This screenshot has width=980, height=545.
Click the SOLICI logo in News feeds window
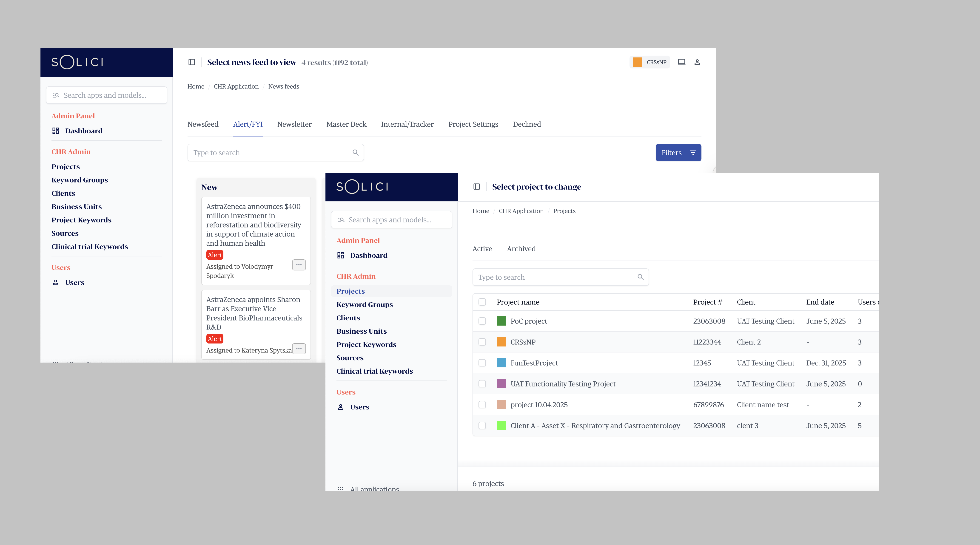77,62
